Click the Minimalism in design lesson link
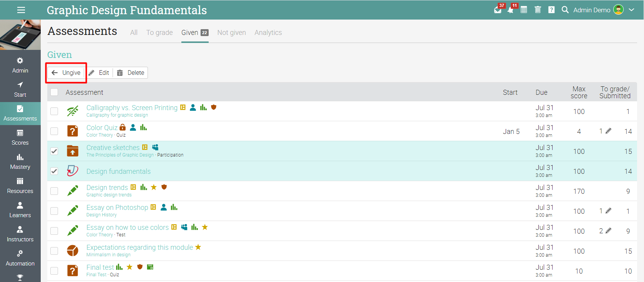Viewport: 644px width, 282px height. click(108, 255)
